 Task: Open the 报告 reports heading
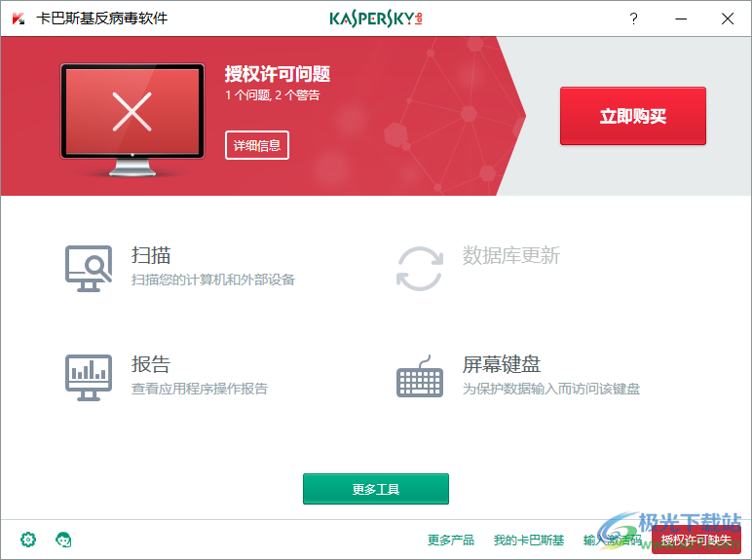(x=151, y=364)
